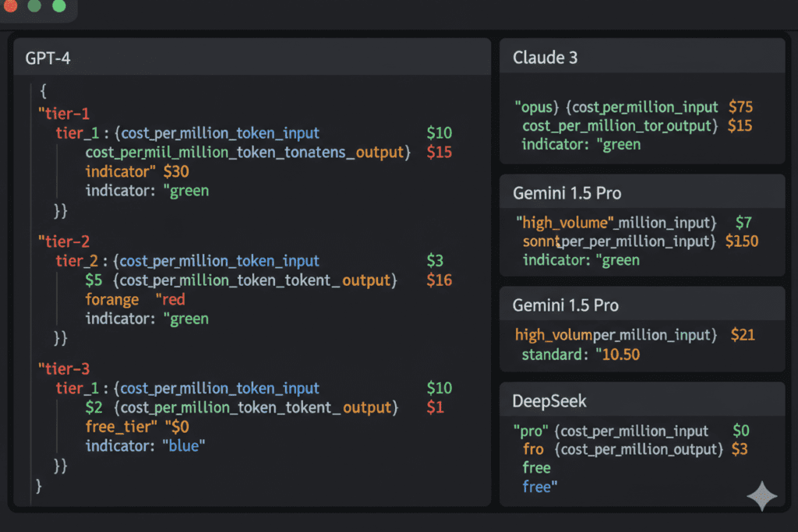
Task: Click the $75 price in the Claude 3 panel
Action: pyautogui.click(x=740, y=107)
